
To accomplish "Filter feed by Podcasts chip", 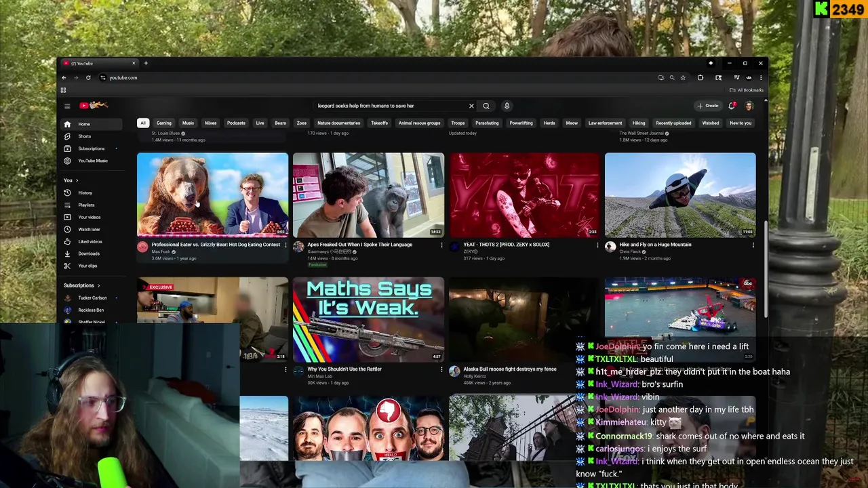I will (x=236, y=123).
